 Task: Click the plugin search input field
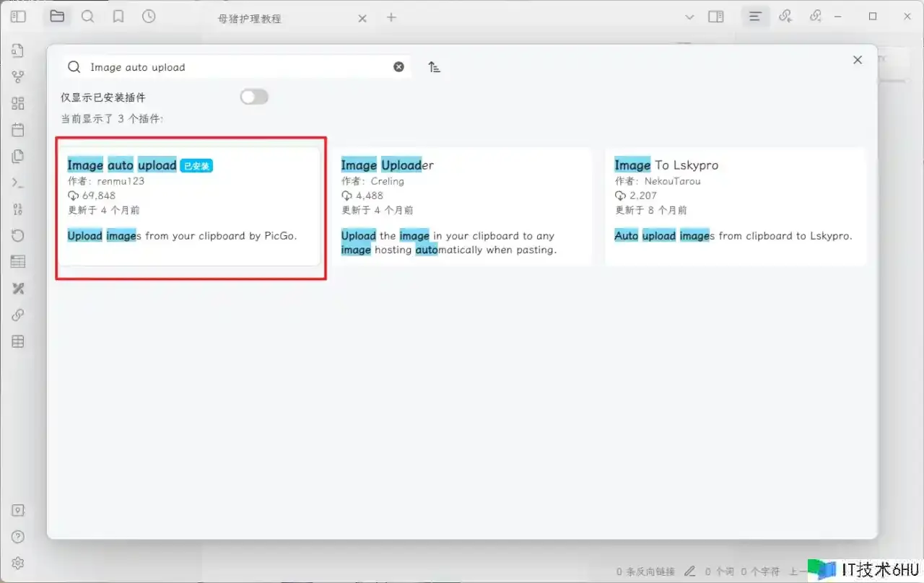(237, 67)
